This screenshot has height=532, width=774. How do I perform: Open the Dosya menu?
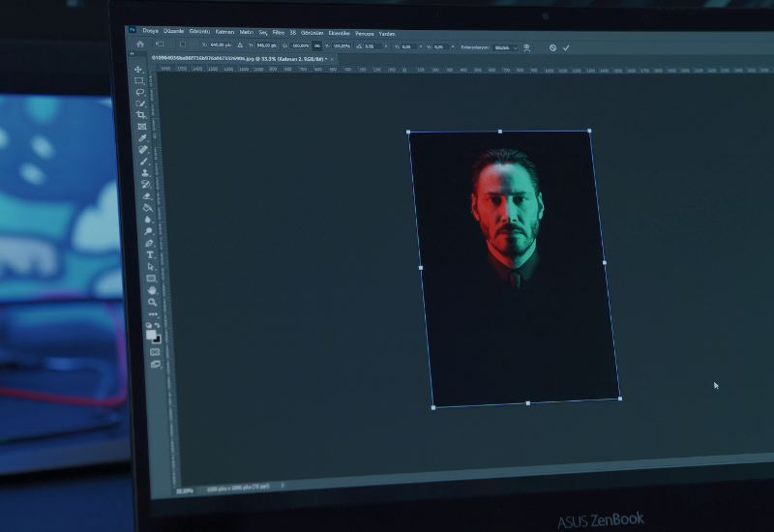point(150,31)
